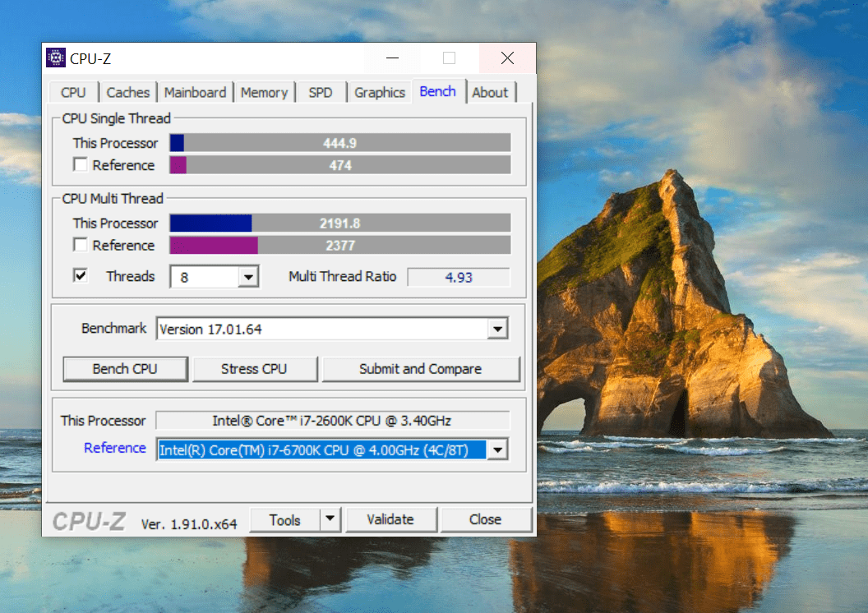Open the Graphics tab

click(x=380, y=92)
